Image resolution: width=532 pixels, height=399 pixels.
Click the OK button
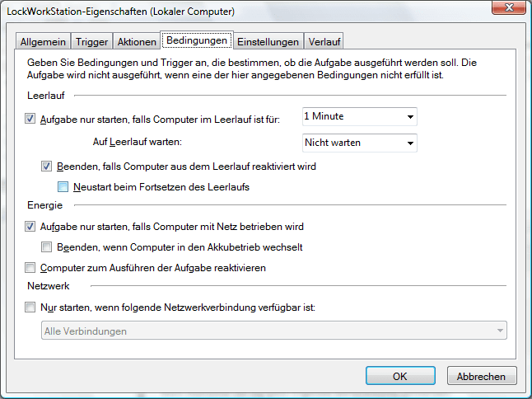399,376
